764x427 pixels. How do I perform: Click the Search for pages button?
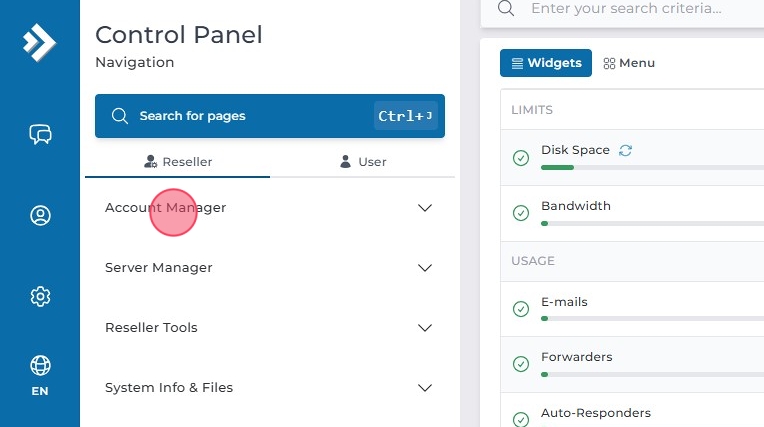pyautogui.click(x=269, y=116)
